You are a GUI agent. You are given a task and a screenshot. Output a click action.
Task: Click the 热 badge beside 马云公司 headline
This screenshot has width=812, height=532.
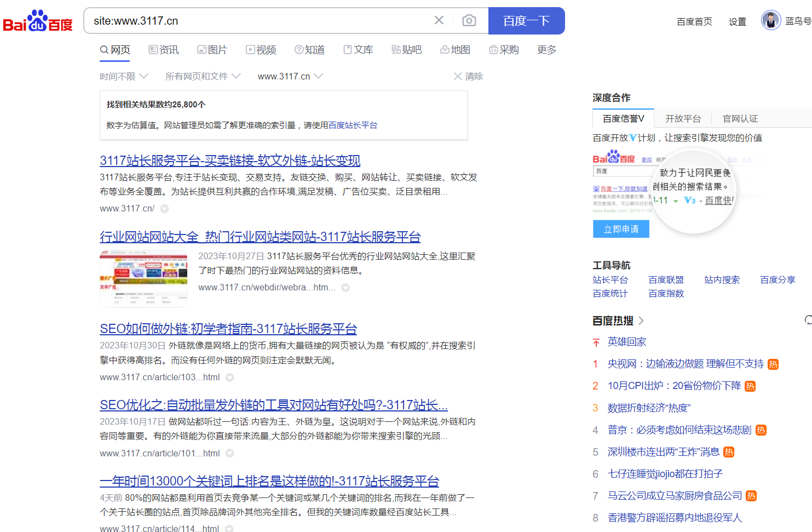tap(751, 496)
